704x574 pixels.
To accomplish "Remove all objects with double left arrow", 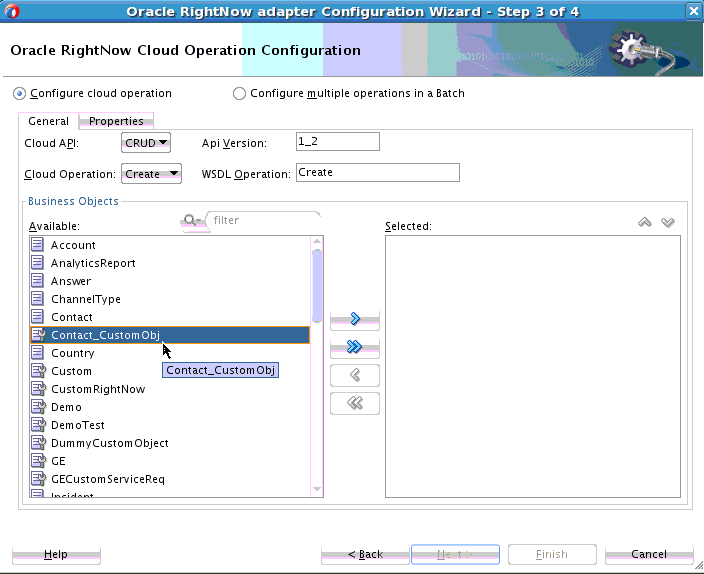I will tap(355, 403).
